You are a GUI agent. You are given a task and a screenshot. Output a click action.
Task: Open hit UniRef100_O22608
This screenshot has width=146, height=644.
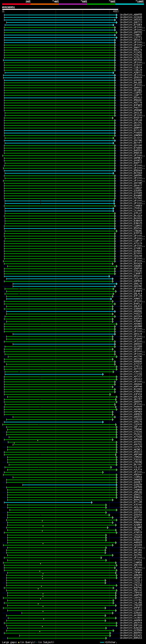[x=131, y=17]
